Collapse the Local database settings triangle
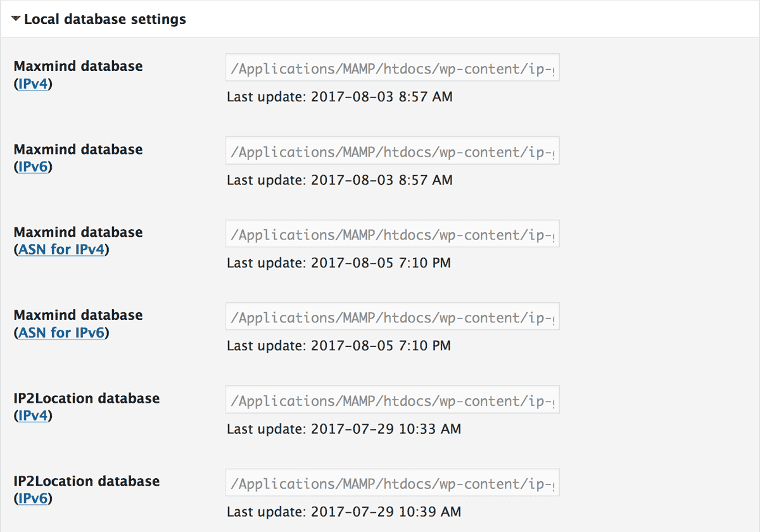 click(16, 20)
